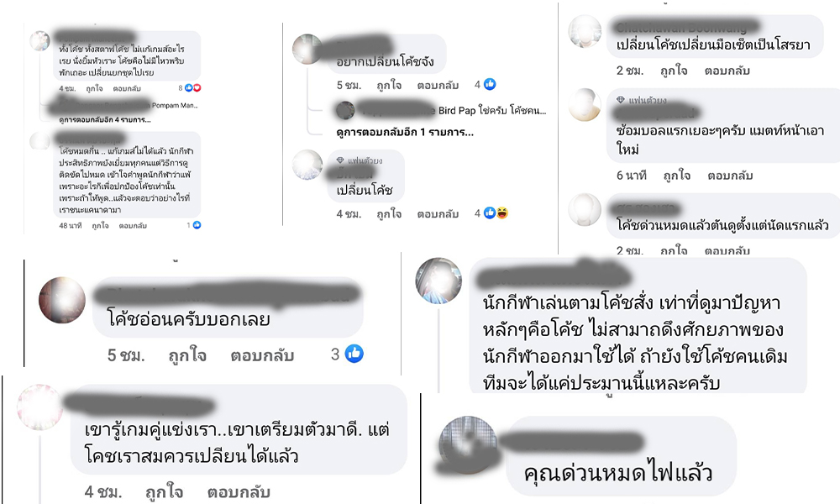Click ถูกใจ under the 6 นาที comment
Viewport: 840px width, 504px height.
(677, 176)
